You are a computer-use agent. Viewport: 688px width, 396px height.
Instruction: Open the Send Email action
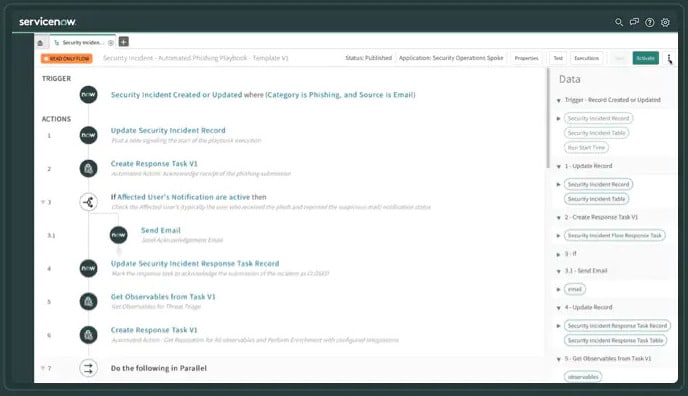click(x=161, y=230)
